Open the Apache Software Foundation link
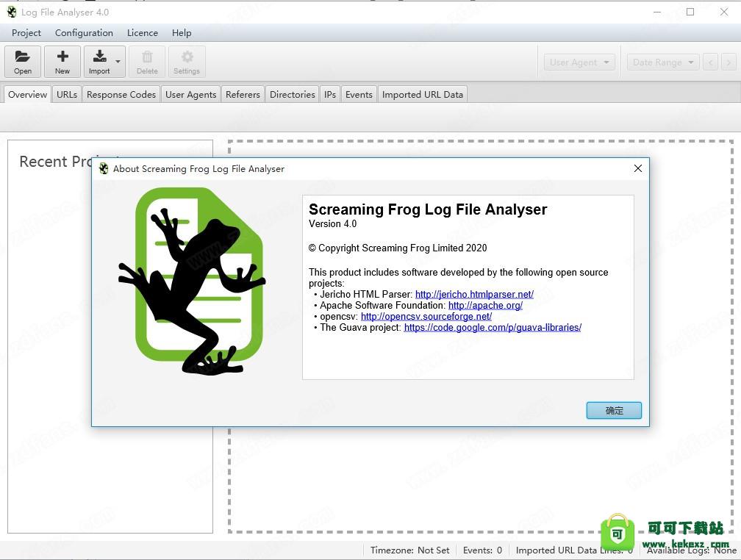Image resolution: width=741 pixels, height=560 pixels. 485,306
